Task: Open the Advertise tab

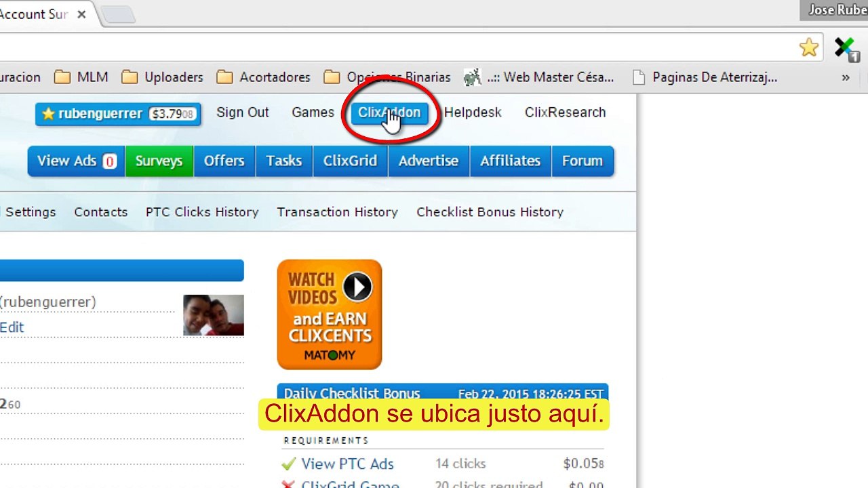Action: (x=429, y=161)
